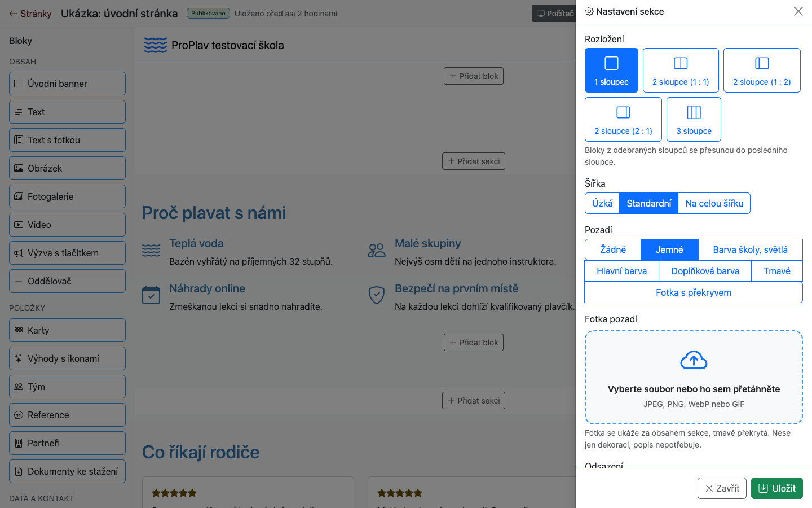This screenshot has width=812, height=508.
Task: Click the file upload drop zone
Action: pyautogui.click(x=694, y=377)
